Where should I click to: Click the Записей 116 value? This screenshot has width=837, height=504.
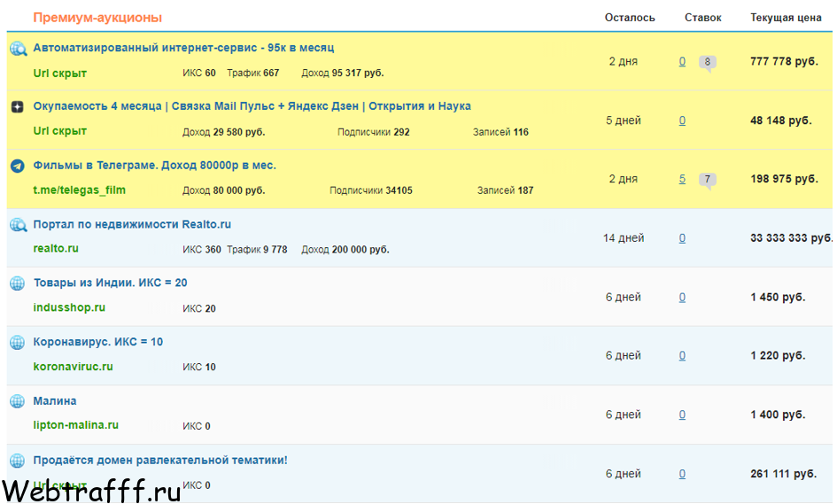pyautogui.click(x=500, y=132)
